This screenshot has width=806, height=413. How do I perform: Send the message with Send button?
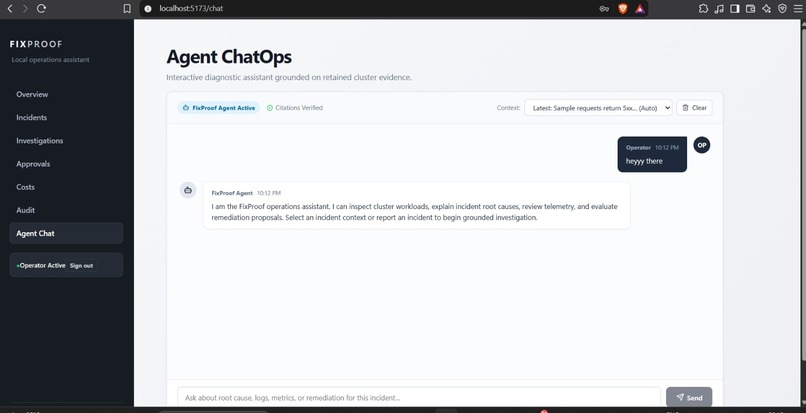click(689, 398)
